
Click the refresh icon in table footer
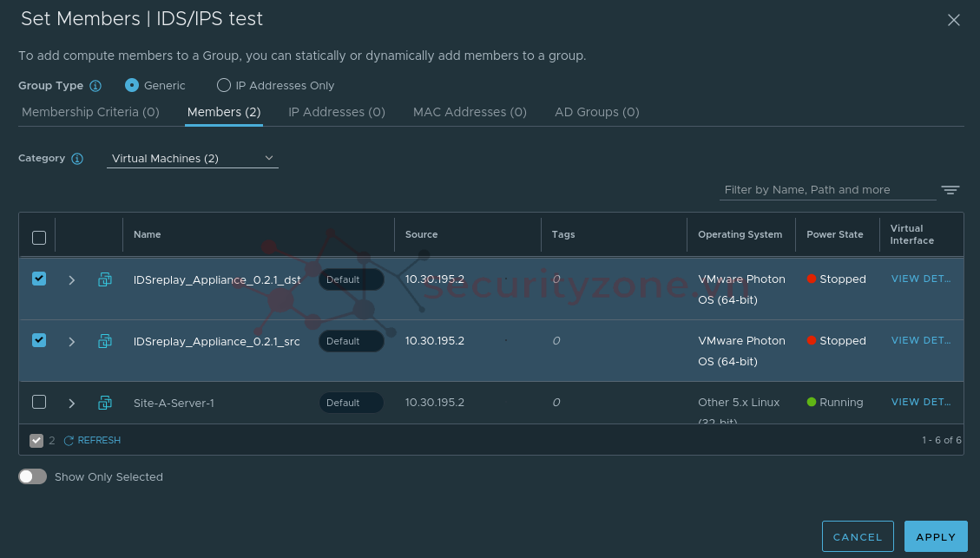point(69,441)
